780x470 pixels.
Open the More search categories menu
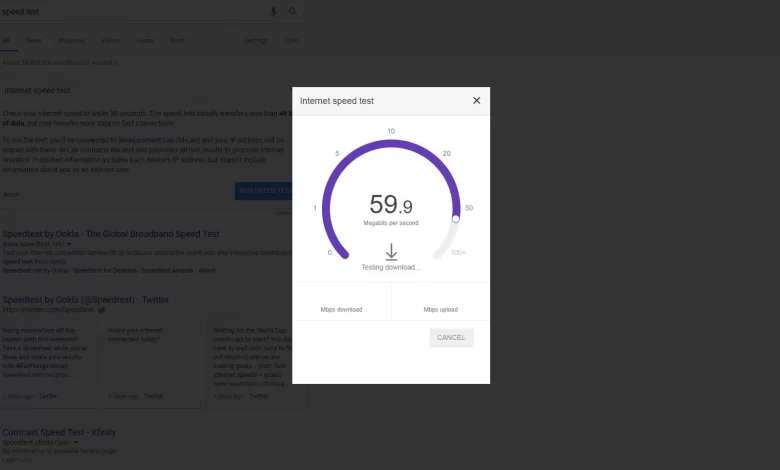177,41
